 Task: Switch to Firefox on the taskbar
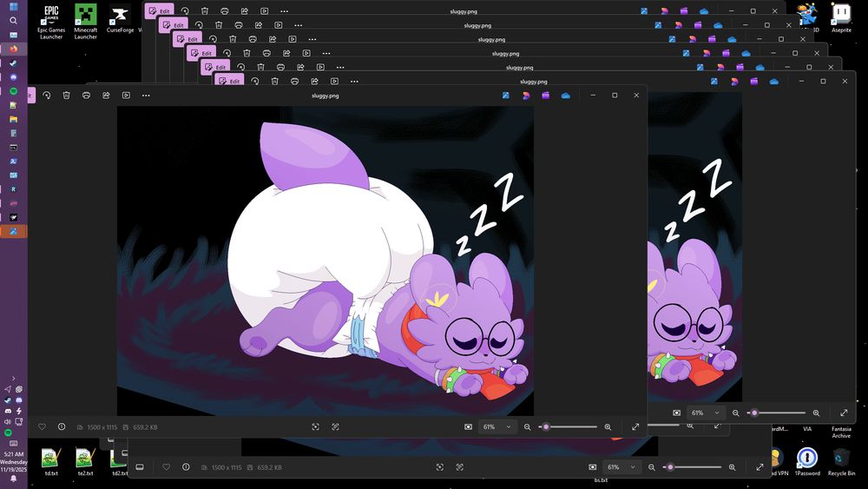[x=13, y=49]
